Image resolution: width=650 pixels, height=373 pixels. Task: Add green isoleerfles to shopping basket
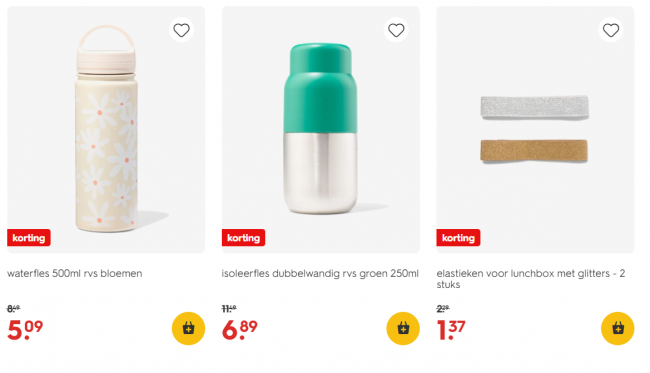403,328
